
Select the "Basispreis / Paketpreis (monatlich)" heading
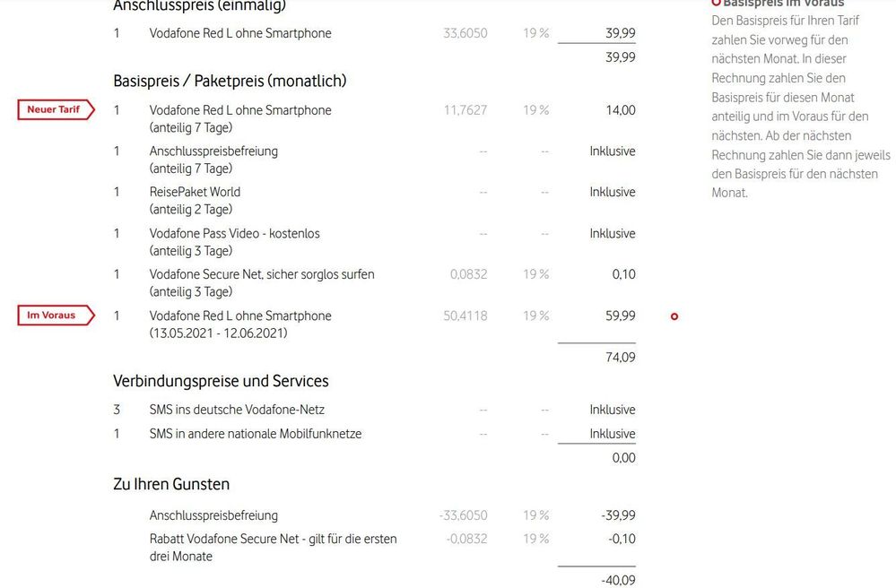[x=230, y=81]
